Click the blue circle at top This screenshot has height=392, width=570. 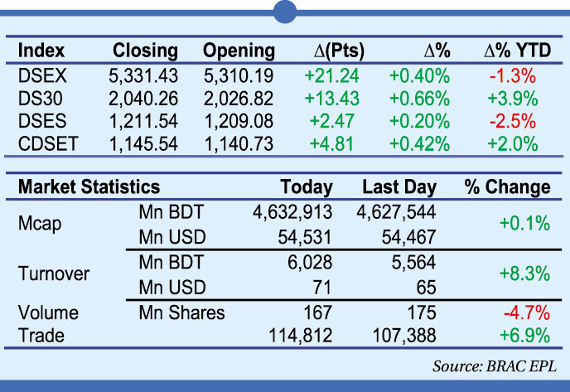(285, 11)
